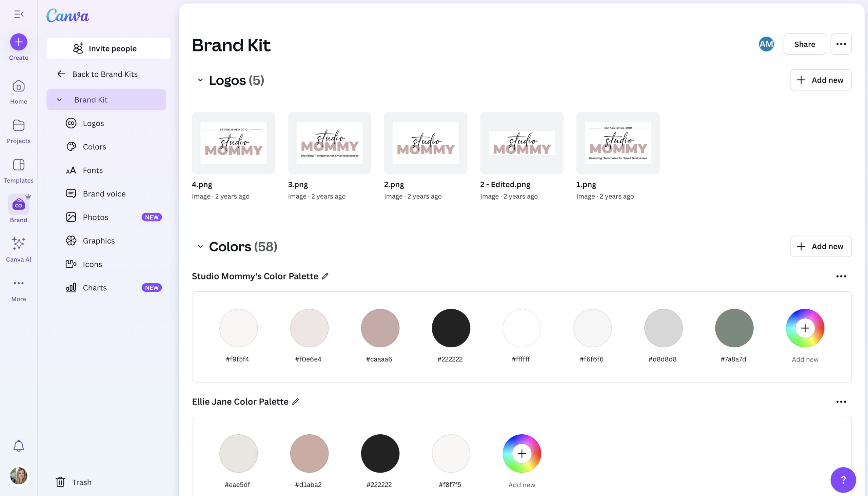Open Projects folder icon
The width and height of the screenshot is (868, 496).
[x=19, y=125]
